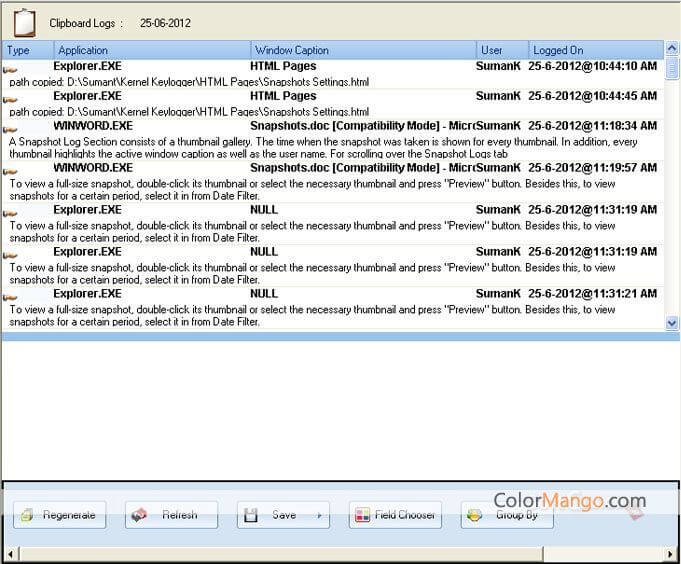Viewport: 681px width, 564px height.
Task: Click the horizontal scrollbar left arrow
Action: (10, 553)
